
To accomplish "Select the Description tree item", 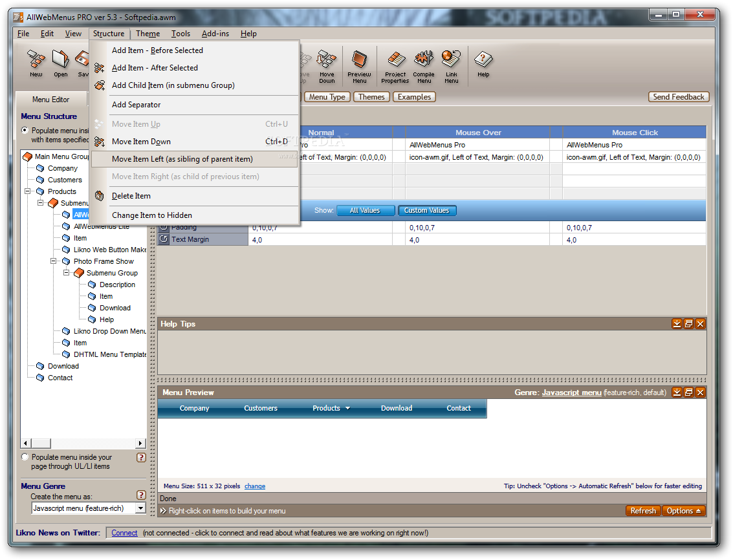I will [117, 285].
